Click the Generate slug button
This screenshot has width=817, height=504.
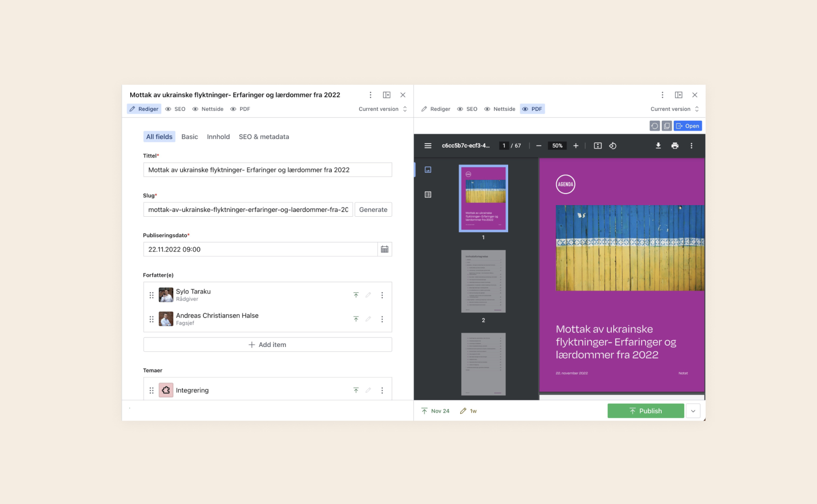(x=373, y=210)
